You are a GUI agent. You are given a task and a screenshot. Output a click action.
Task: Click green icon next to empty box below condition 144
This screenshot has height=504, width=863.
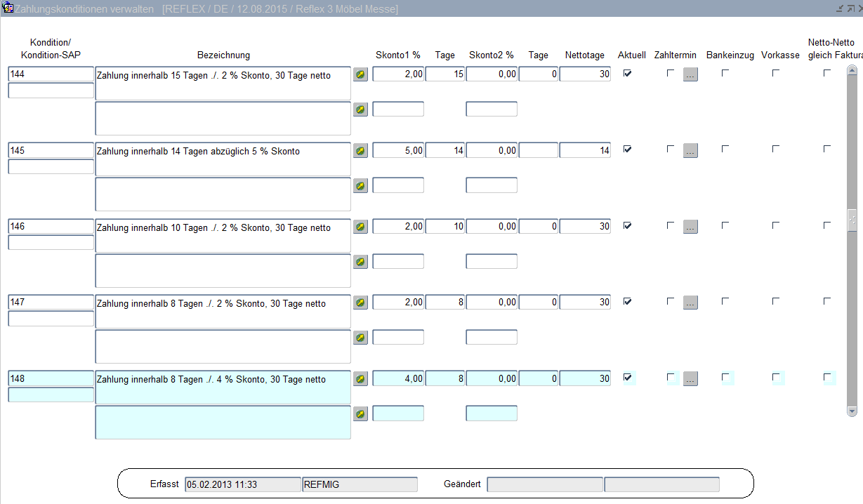[x=360, y=110]
